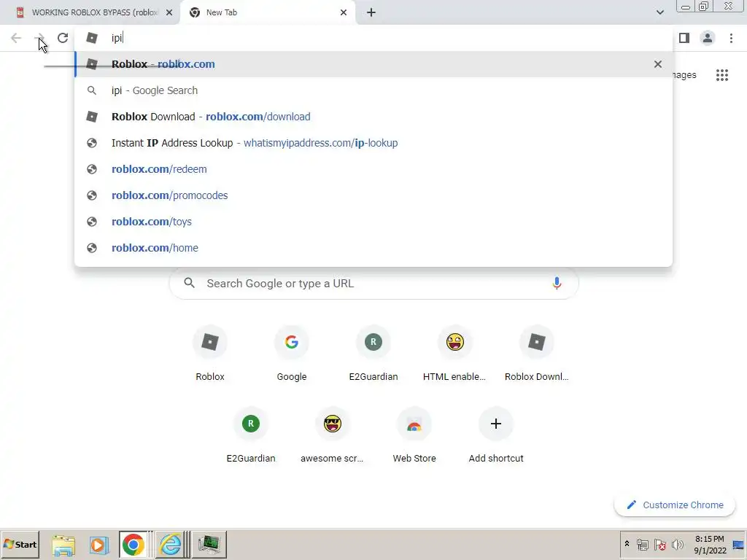Screen dimensions: 747x560
Task: Click in the address bar text 'ipi'
Action: coord(117,38)
